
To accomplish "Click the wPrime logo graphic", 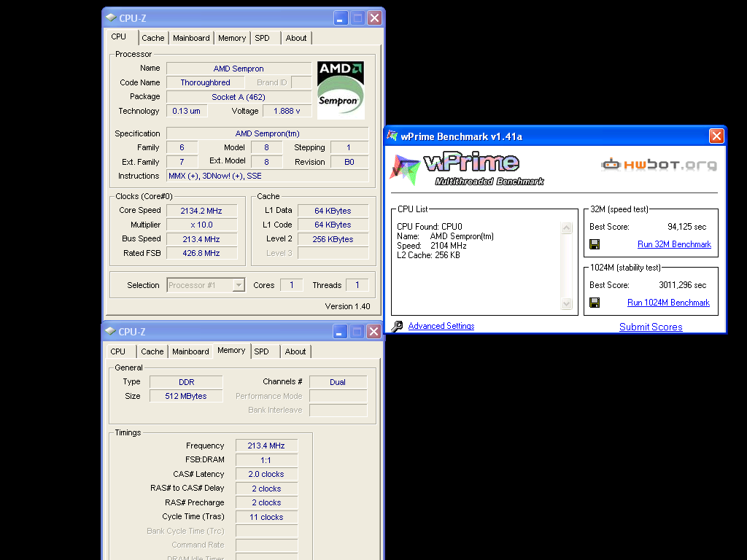I will [467, 169].
